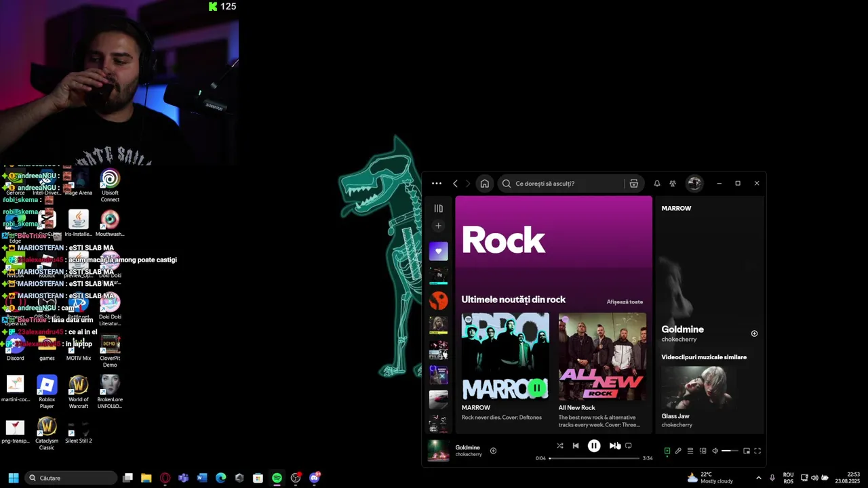Click Goldmine title in Now Playing panel
Image resolution: width=868 pixels, height=488 pixels.
[682, 329]
